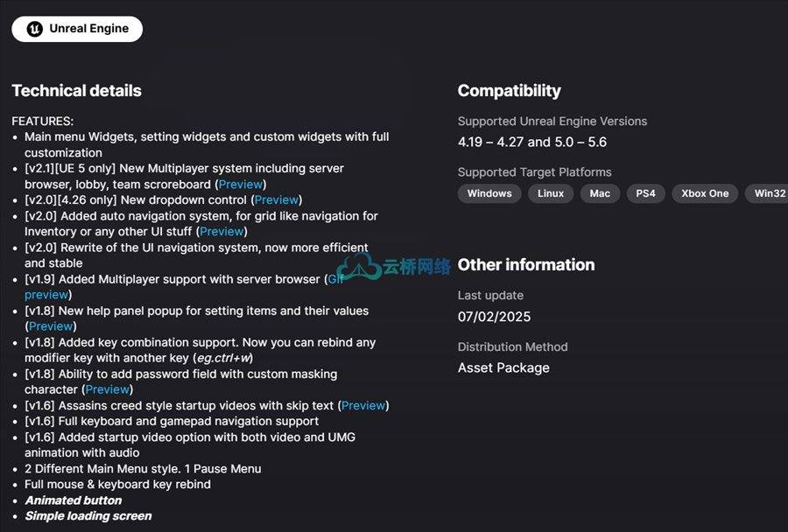Click the Unreal Engine logo icon
Viewport: 788px width, 532px height.
(35, 29)
